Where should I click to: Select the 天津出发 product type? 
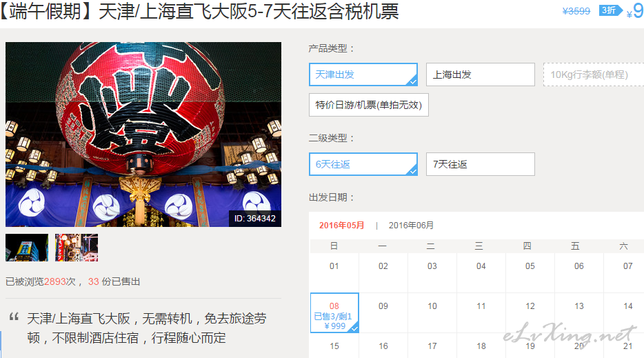click(363, 74)
